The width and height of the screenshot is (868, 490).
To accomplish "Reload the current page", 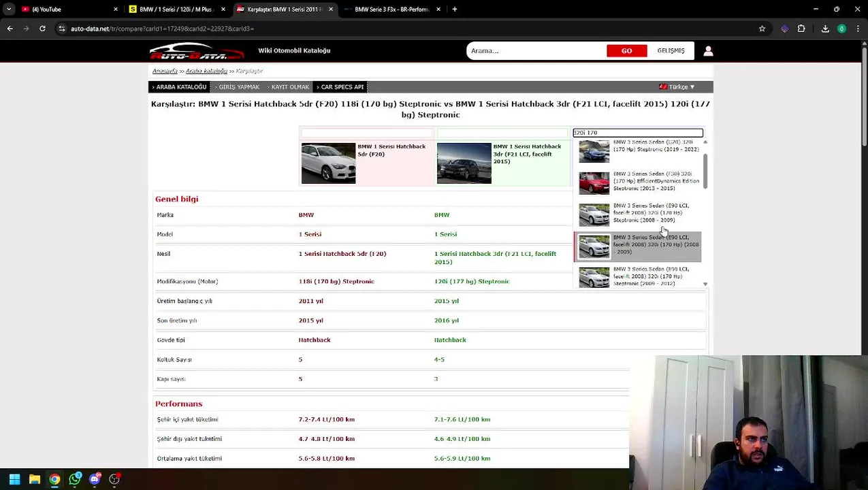I will (42, 29).
